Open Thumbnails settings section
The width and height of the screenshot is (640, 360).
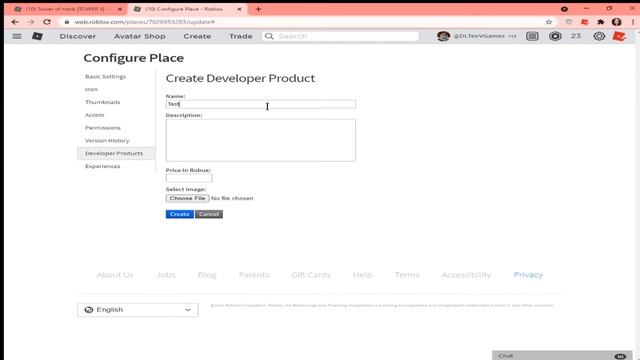pos(102,102)
